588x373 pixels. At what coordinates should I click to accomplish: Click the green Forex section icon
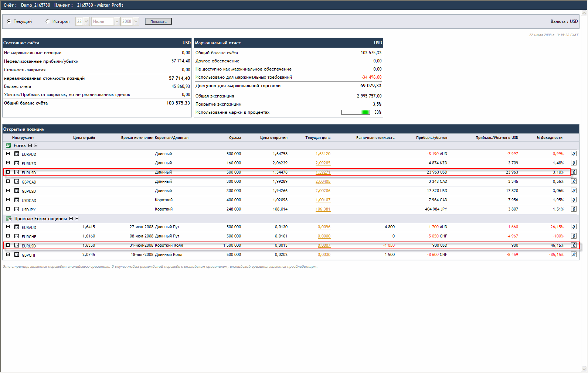[x=9, y=146]
